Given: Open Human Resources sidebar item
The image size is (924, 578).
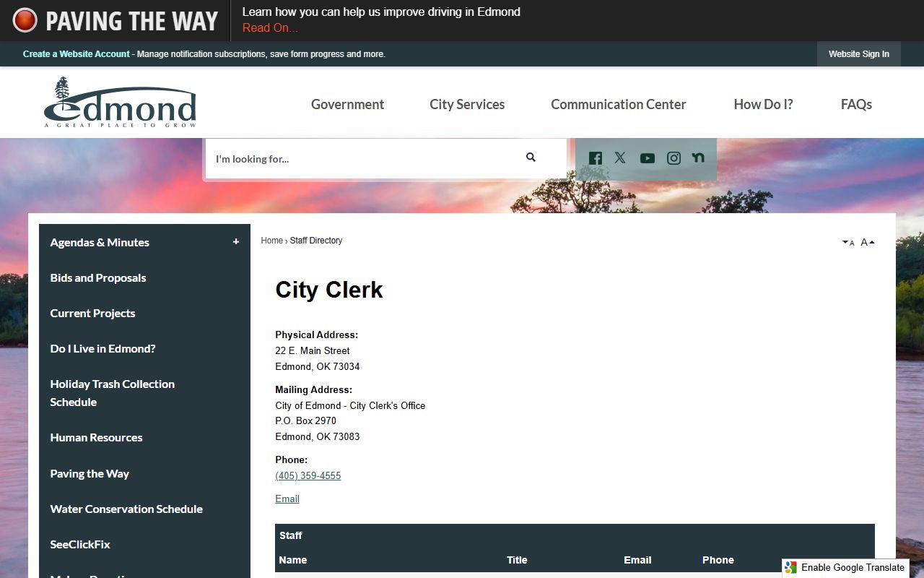Looking at the screenshot, I should 96,437.
